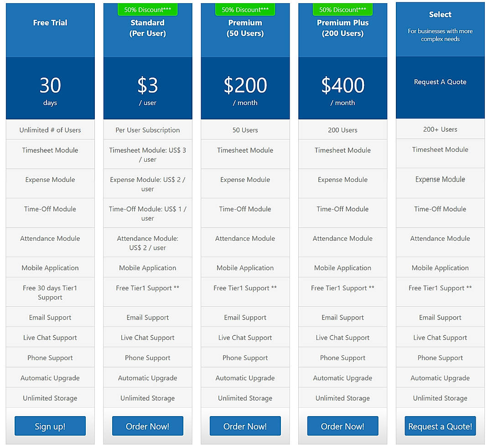
Task: Click the 50% Discount badge on Premium 50 Users
Action: pos(245,10)
